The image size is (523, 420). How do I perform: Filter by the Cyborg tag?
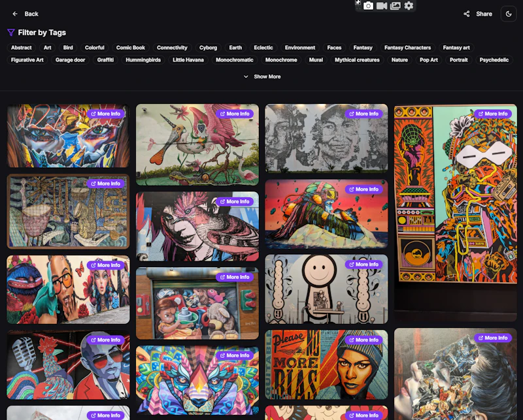point(208,48)
